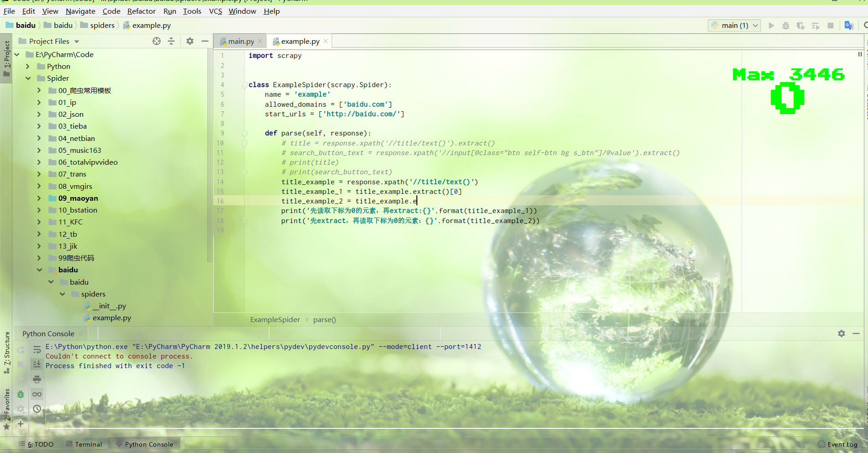Click the Locate/Scroll from Source target icon
The height and width of the screenshot is (453, 868).
coord(157,41)
